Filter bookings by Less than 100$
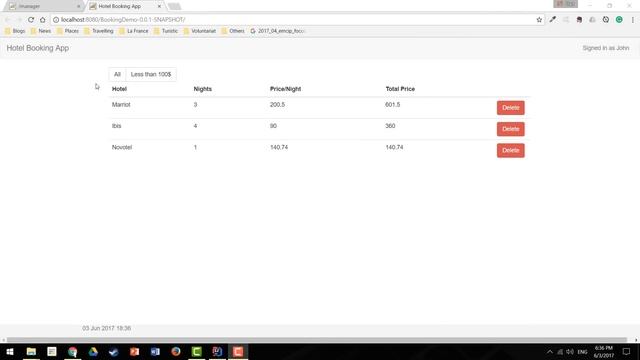The height and width of the screenshot is (360, 640). point(151,74)
